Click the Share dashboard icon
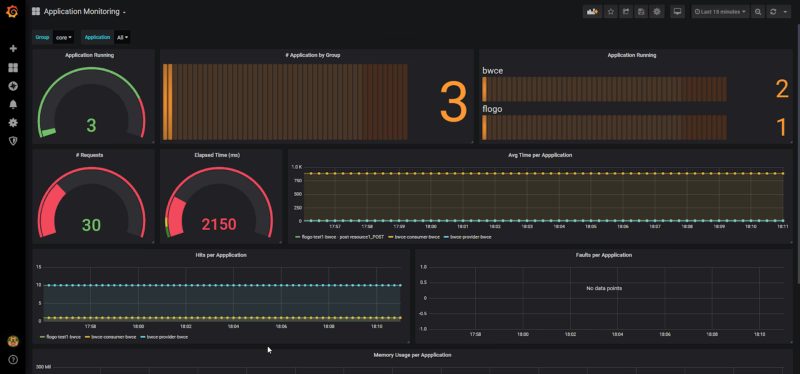This screenshot has height=374, width=800. pyautogui.click(x=626, y=12)
